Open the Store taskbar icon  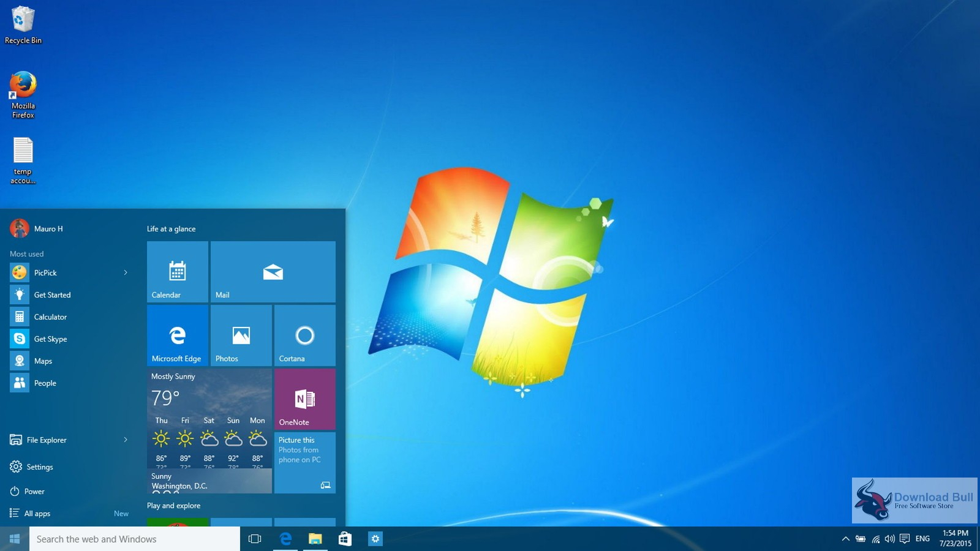(x=345, y=539)
